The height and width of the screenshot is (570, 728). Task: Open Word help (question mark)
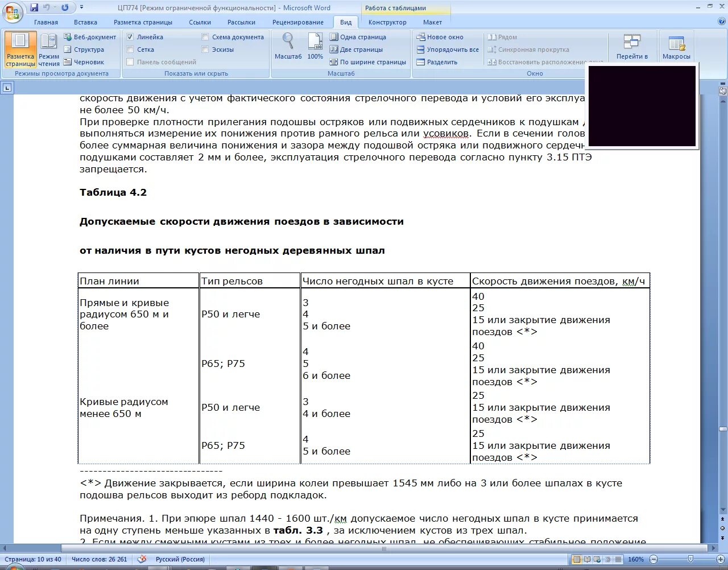(x=722, y=22)
